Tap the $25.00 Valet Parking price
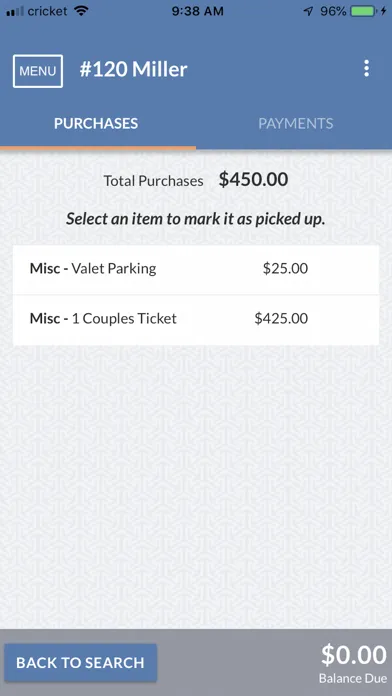Screen dimensions: 392x696 (x=285, y=269)
